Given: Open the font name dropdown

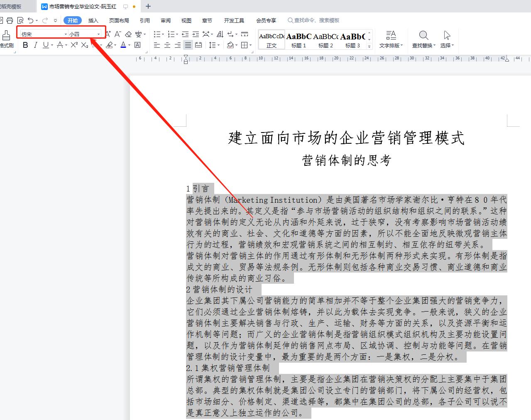Looking at the screenshot, I should click(x=66, y=34).
